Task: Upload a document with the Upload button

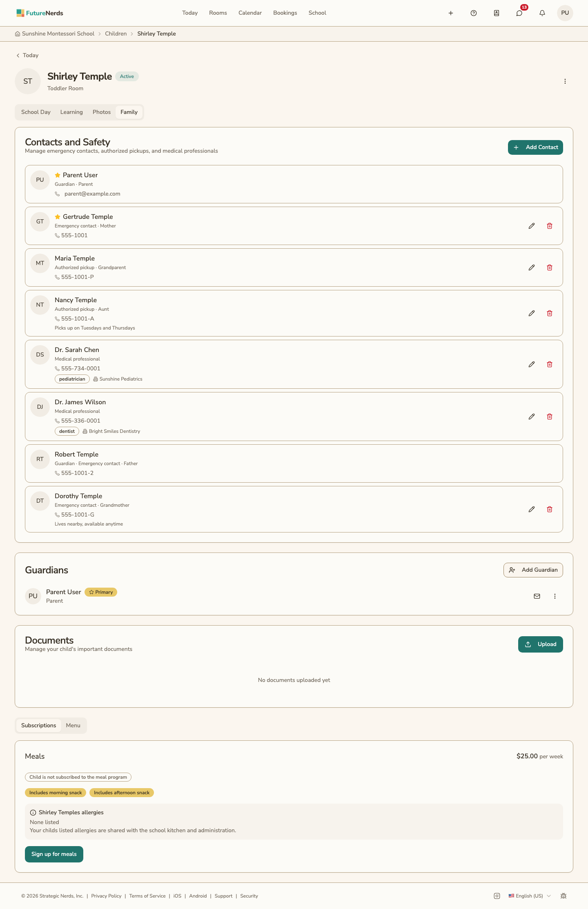Action: (541, 644)
